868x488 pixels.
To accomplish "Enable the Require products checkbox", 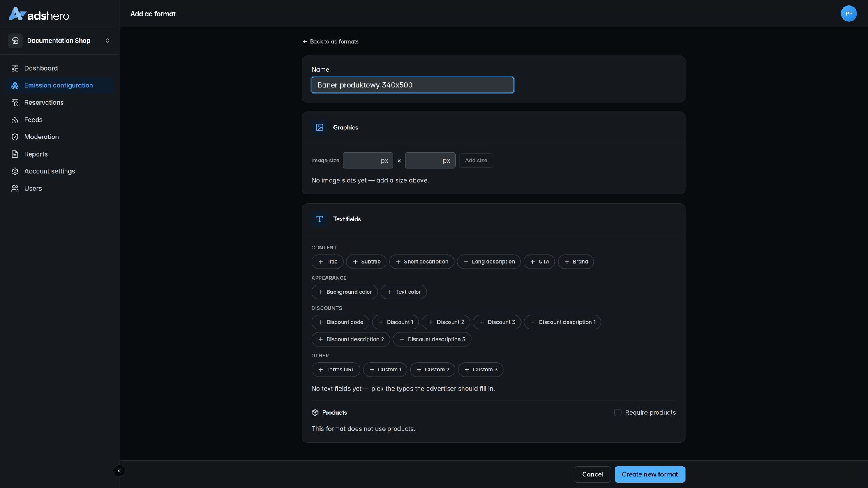I will pyautogui.click(x=618, y=412).
